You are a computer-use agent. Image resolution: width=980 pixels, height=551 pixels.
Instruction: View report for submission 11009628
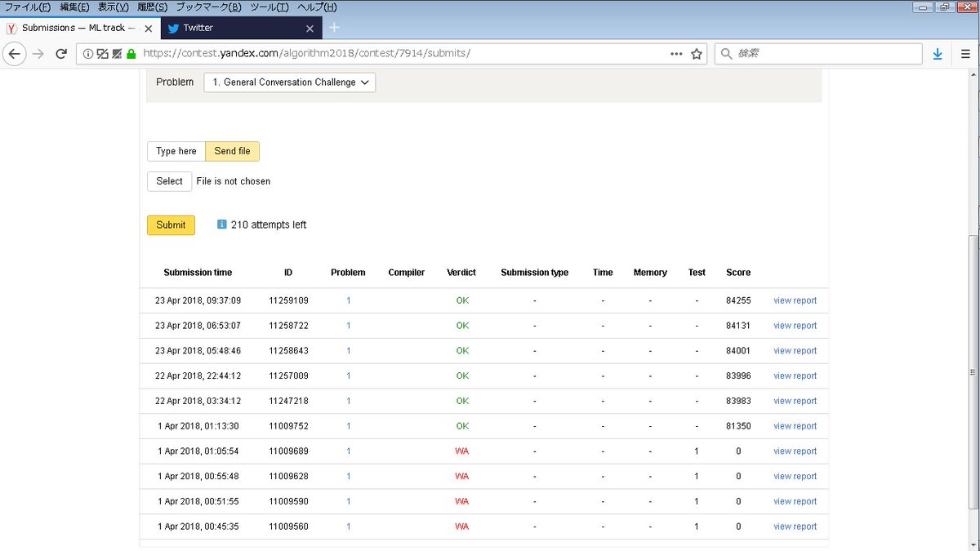(795, 477)
